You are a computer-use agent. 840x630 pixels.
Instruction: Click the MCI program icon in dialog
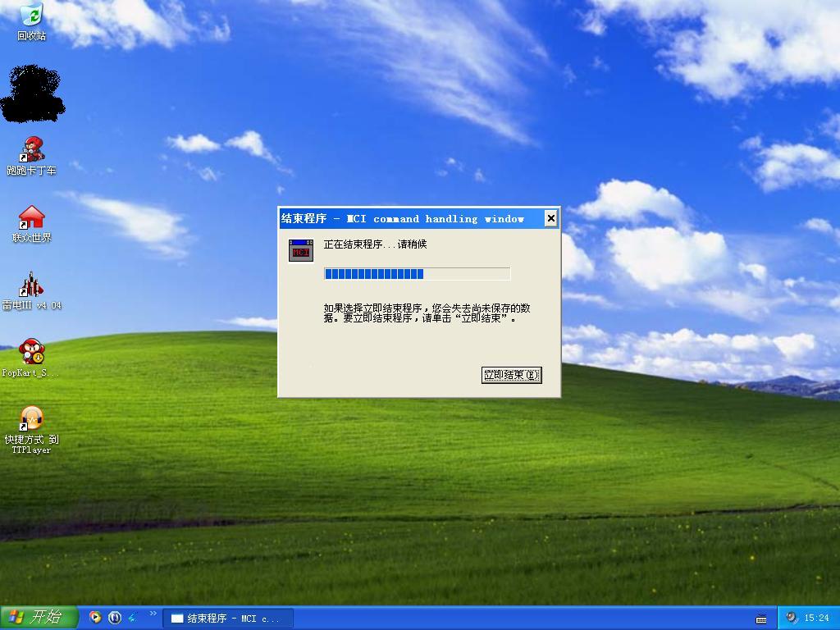300,251
